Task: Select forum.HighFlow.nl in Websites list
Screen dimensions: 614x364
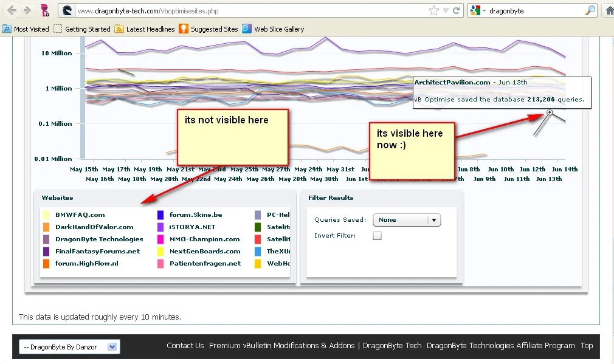Action: point(86,263)
